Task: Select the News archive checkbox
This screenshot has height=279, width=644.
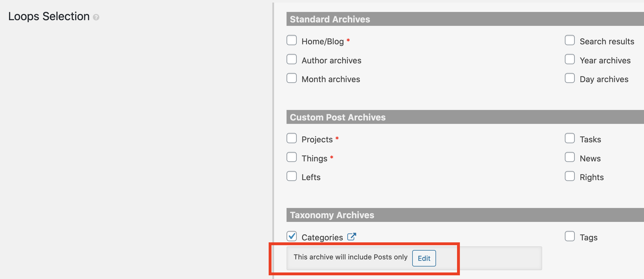Action: (x=570, y=157)
